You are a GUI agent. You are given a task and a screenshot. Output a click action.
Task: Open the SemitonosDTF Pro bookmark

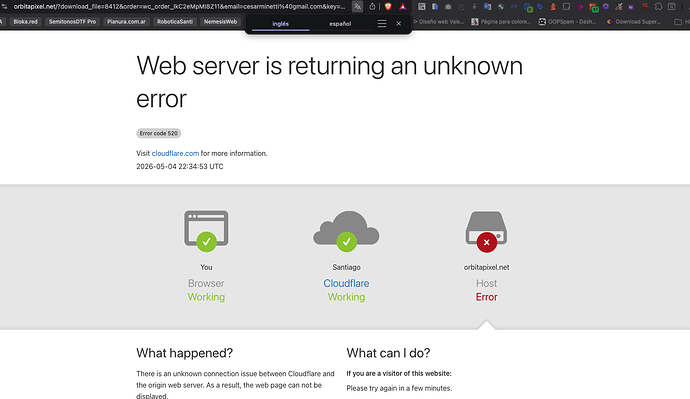72,22
